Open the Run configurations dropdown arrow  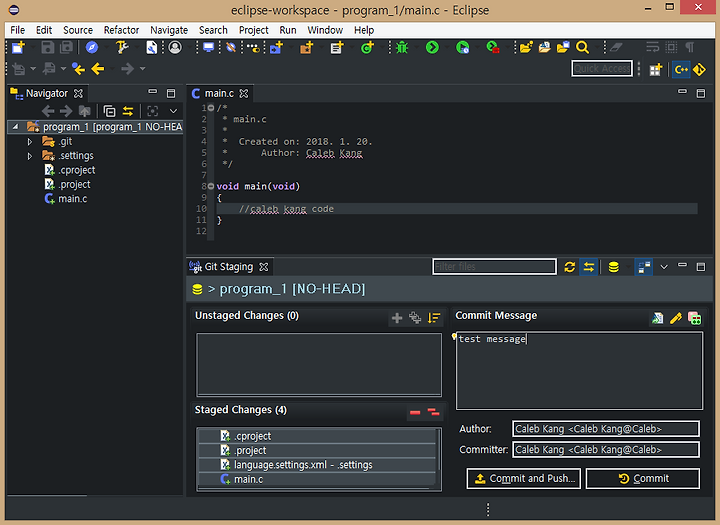446,47
